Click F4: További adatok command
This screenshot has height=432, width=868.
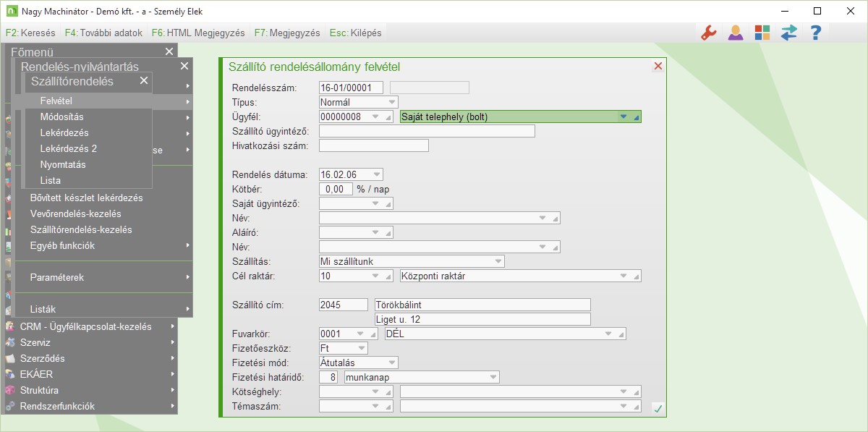[103, 33]
